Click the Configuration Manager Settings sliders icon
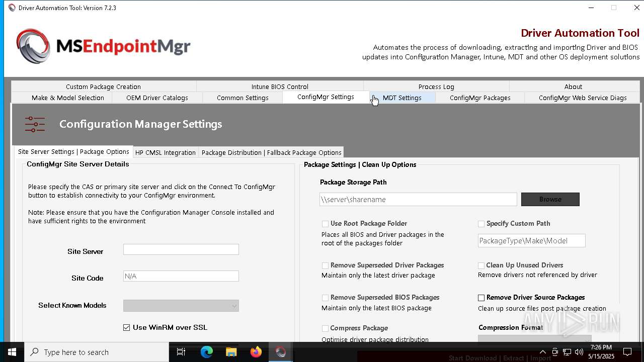The width and height of the screenshot is (644, 362). coord(35,124)
